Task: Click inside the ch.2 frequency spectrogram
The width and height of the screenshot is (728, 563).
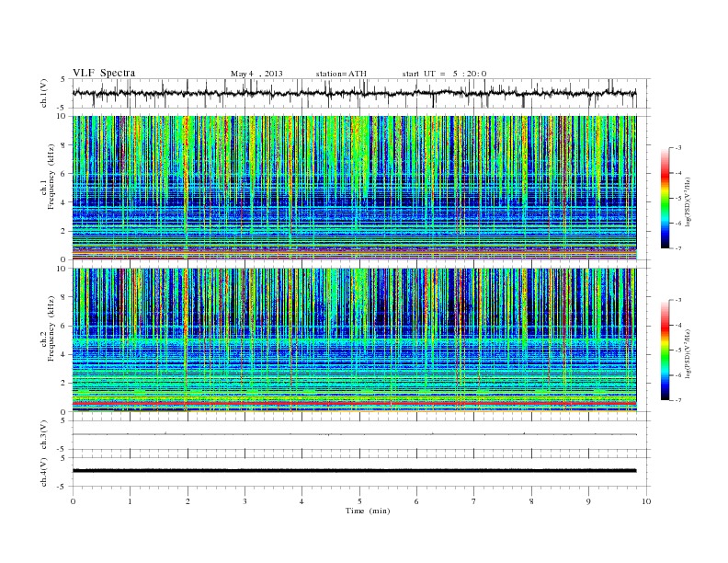Action: (x=355, y=340)
